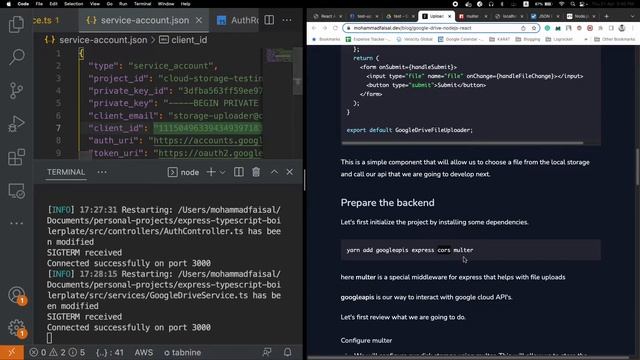The width and height of the screenshot is (640, 360).
Task: Open the KARAT bookmarks folder
Action: click(500, 39)
